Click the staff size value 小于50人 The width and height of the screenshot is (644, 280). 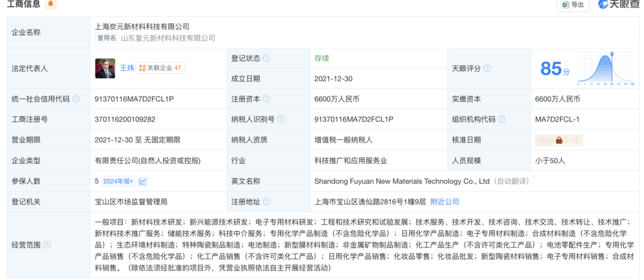coord(550,160)
